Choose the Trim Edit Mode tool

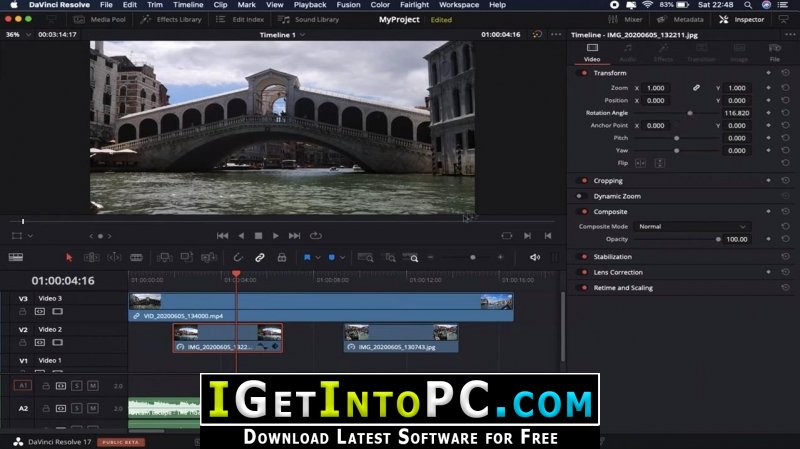point(91,258)
